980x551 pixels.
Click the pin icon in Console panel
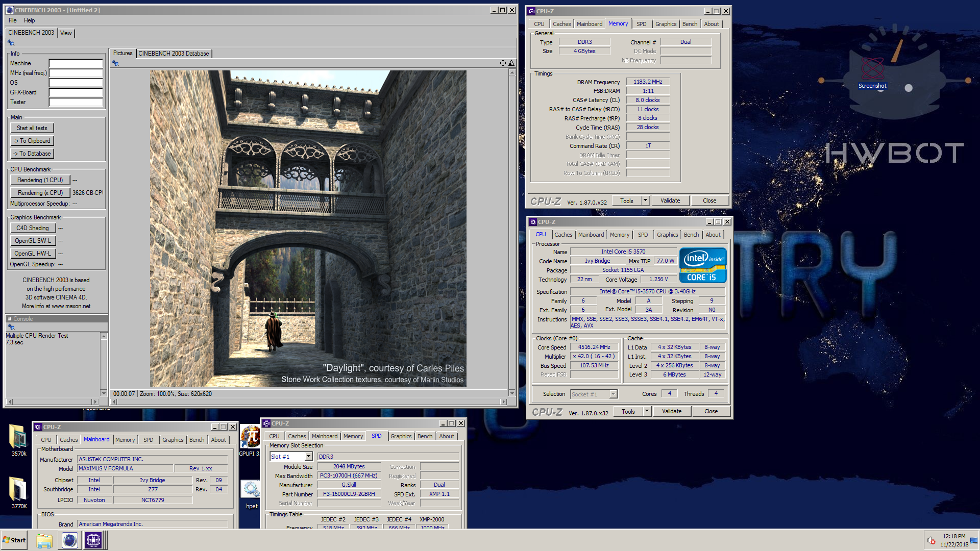point(11,327)
